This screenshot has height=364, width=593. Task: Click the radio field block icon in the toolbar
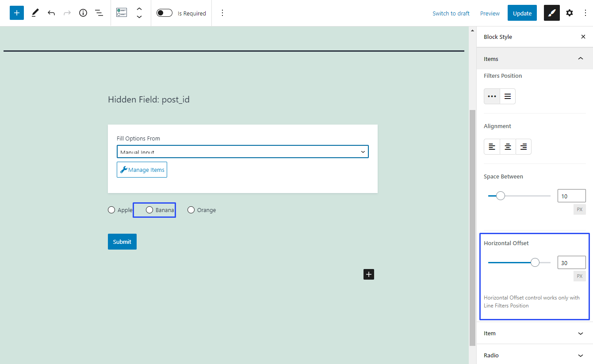[x=121, y=13]
